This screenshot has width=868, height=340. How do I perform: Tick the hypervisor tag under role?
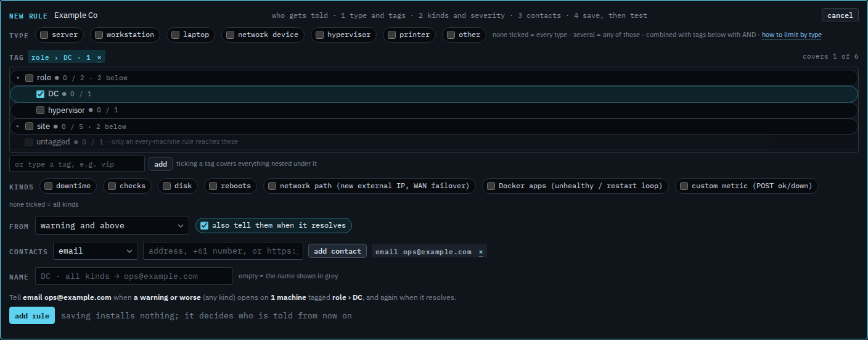point(40,110)
